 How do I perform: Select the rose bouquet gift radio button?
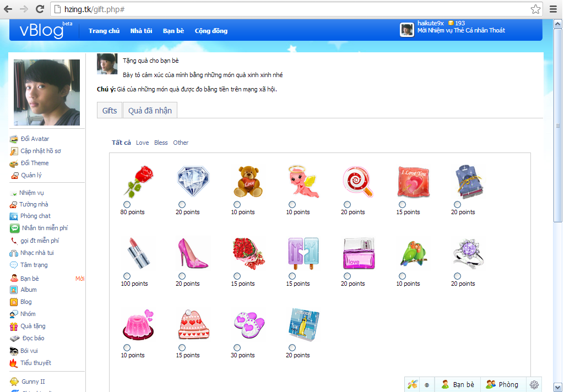pyautogui.click(x=237, y=276)
